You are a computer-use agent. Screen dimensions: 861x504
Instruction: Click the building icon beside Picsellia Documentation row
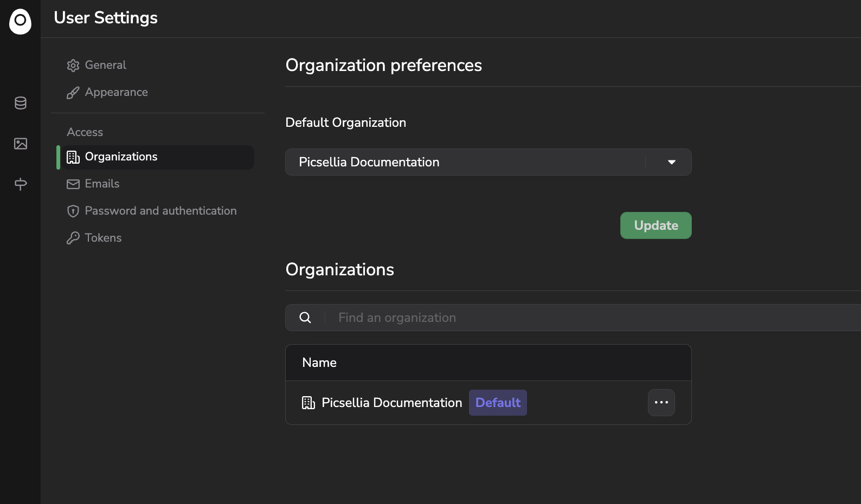coord(309,403)
